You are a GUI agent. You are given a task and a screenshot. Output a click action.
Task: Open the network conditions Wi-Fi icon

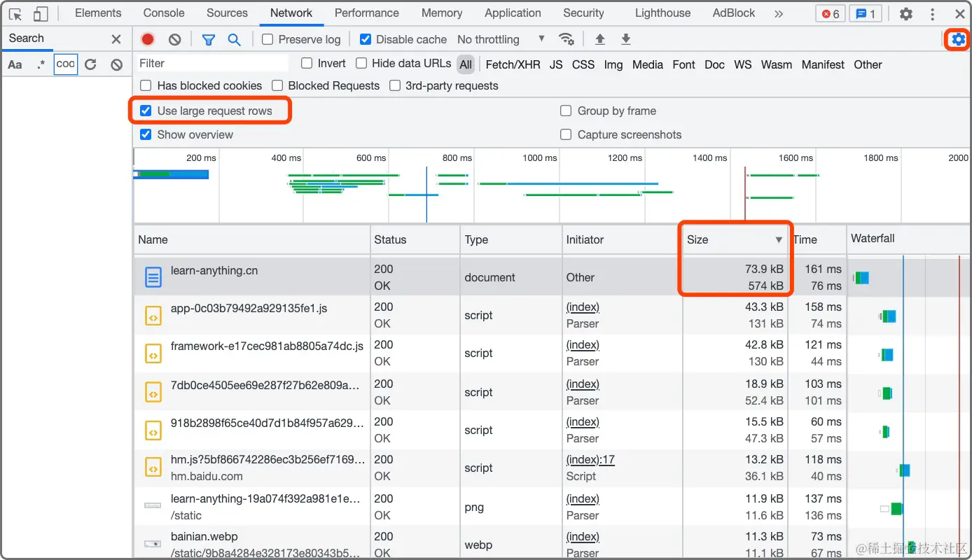click(x=566, y=40)
